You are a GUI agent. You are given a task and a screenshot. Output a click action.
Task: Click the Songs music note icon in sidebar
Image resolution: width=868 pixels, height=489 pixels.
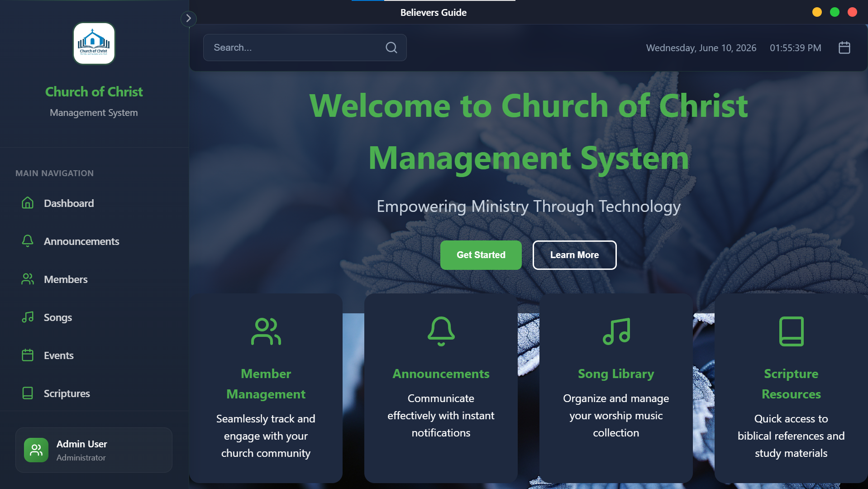[28, 317]
